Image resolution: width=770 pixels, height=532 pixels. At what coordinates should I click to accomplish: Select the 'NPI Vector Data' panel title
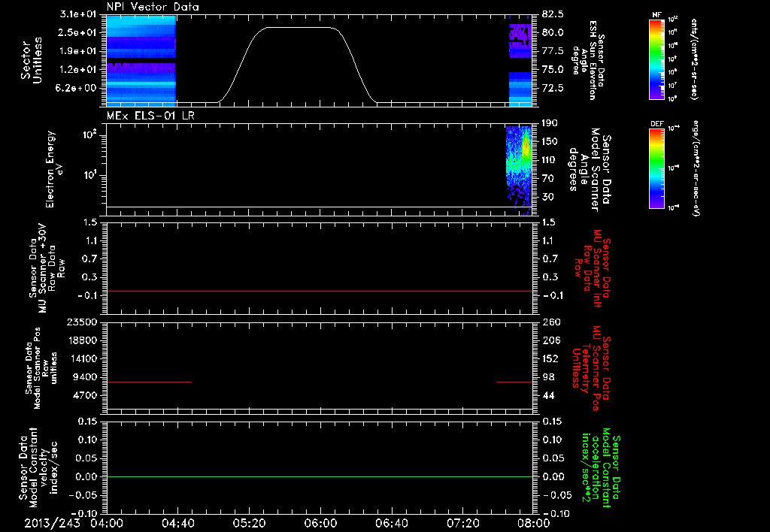(x=153, y=7)
